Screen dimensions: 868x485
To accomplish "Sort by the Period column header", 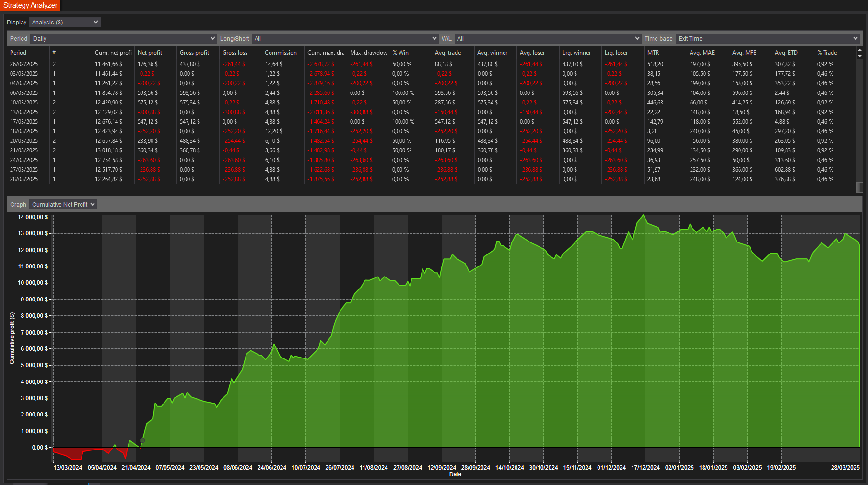I will point(28,53).
